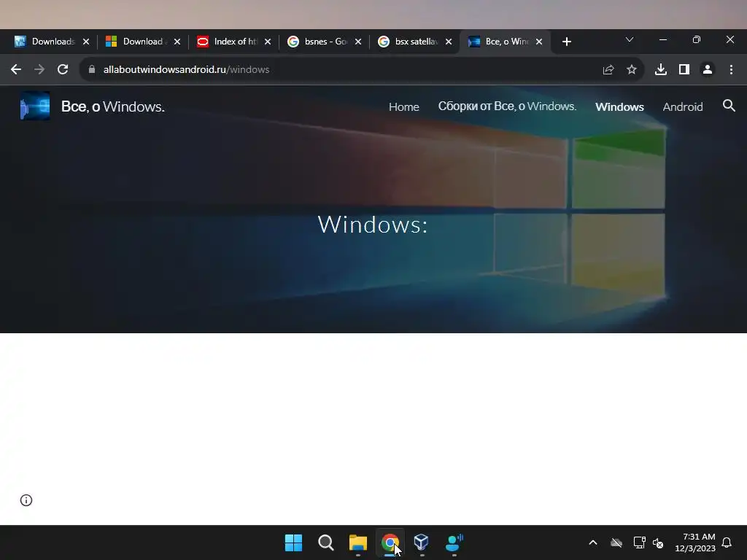Close the bsnes Google tab

click(358, 42)
